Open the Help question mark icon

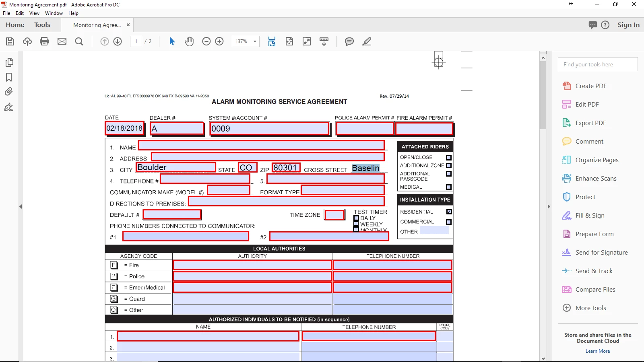pyautogui.click(x=605, y=25)
